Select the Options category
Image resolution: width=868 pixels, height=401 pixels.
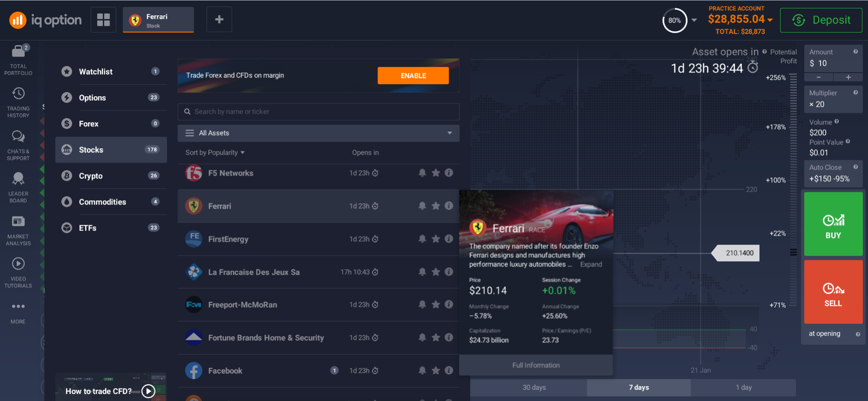[x=111, y=98]
